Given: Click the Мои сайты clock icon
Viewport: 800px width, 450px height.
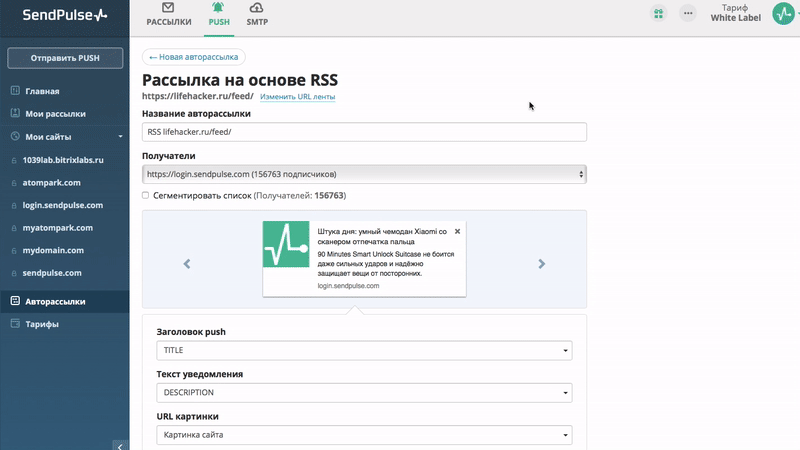Looking at the screenshot, I should [x=15, y=136].
